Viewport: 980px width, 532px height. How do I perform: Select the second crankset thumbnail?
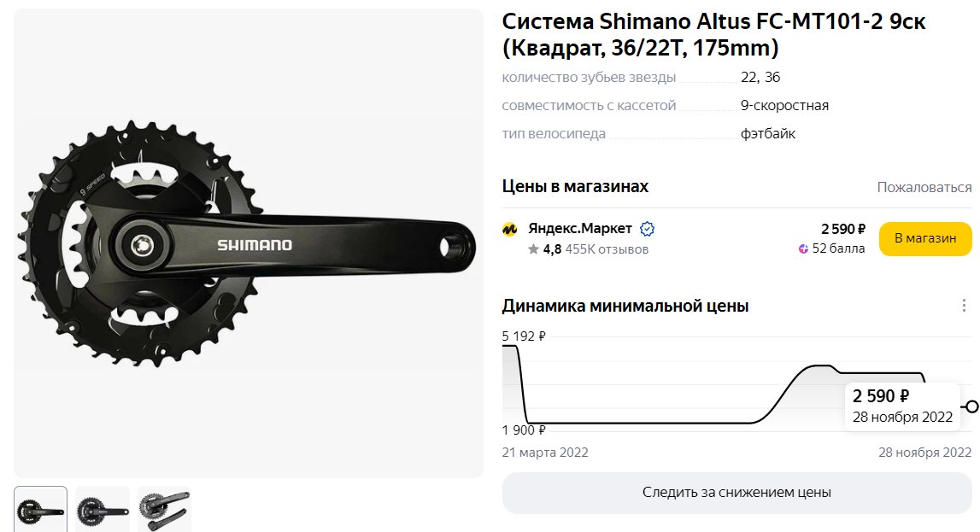[x=103, y=510]
